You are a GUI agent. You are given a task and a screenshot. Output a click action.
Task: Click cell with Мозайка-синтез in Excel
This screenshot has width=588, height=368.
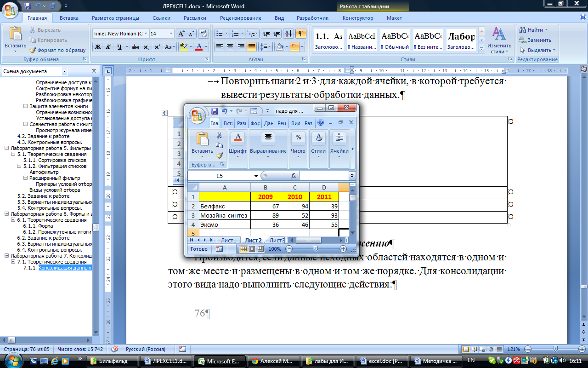click(x=225, y=216)
